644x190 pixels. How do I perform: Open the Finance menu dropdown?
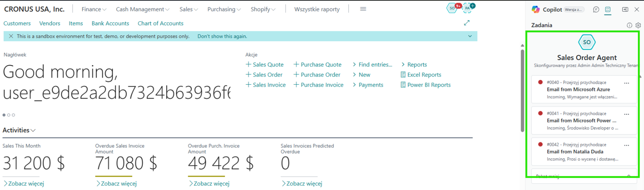[x=94, y=9]
